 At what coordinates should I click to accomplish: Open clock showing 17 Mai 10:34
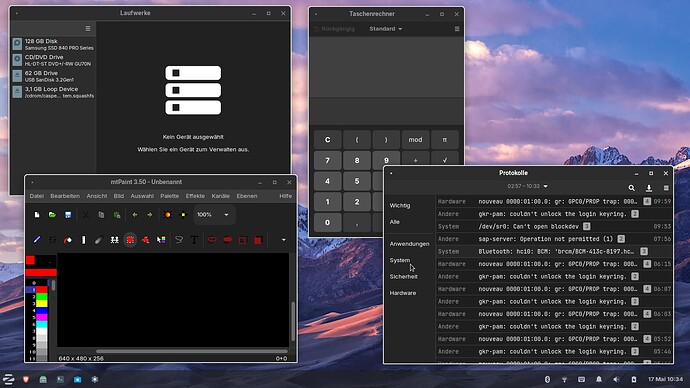coord(665,379)
